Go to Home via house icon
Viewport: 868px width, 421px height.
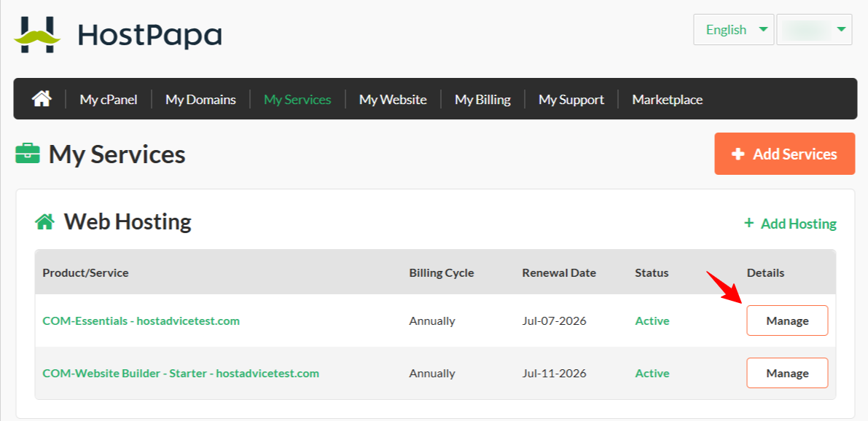click(42, 99)
